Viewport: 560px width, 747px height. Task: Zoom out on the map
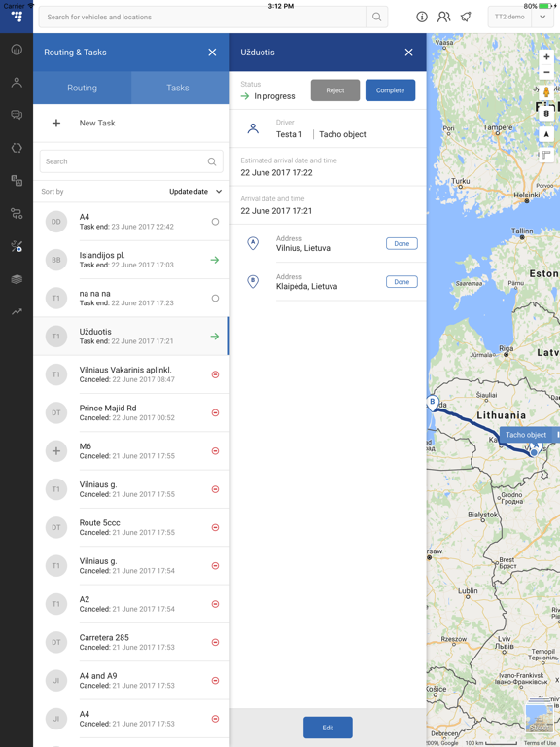click(546, 72)
